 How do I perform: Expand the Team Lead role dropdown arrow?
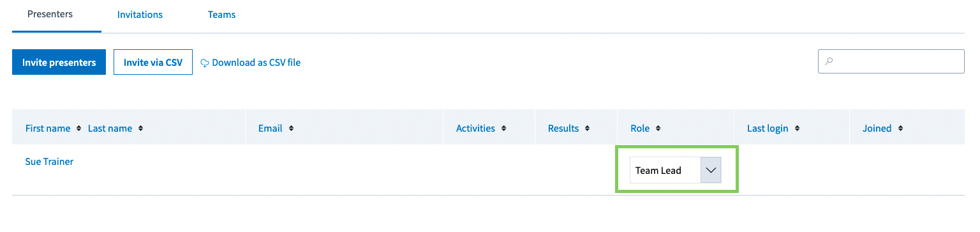click(x=711, y=171)
